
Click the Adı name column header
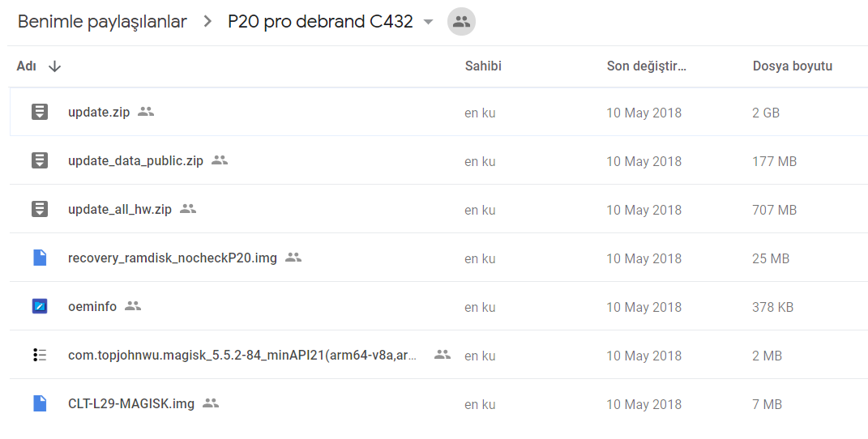click(x=26, y=66)
